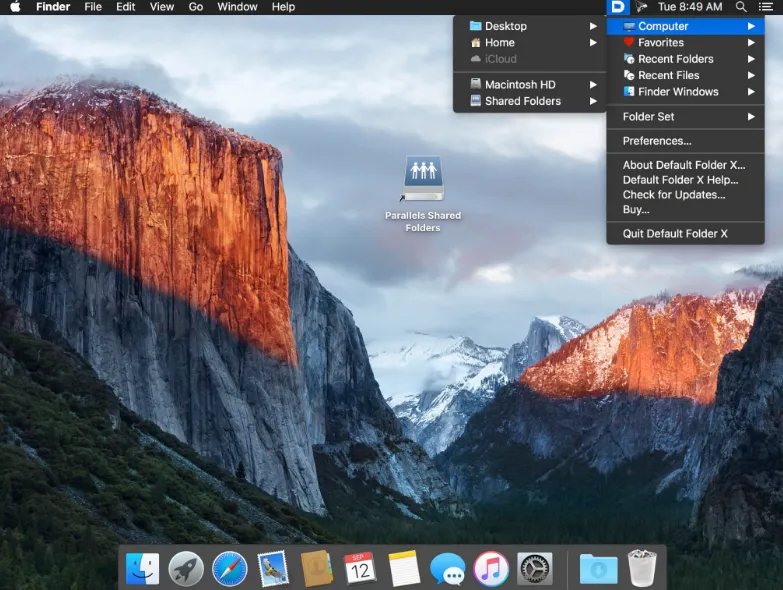Click the Recent Files label
Image resolution: width=783 pixels, height=590 pixels.
669,75
